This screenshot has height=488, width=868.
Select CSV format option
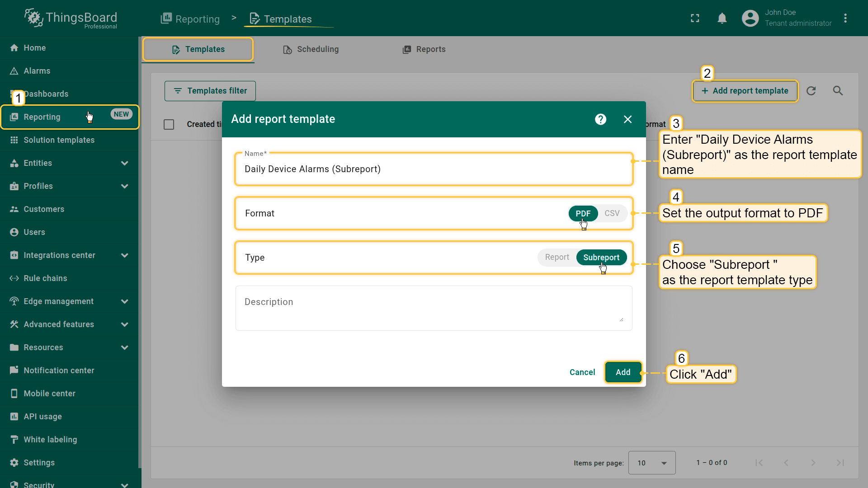click(612, 213)
